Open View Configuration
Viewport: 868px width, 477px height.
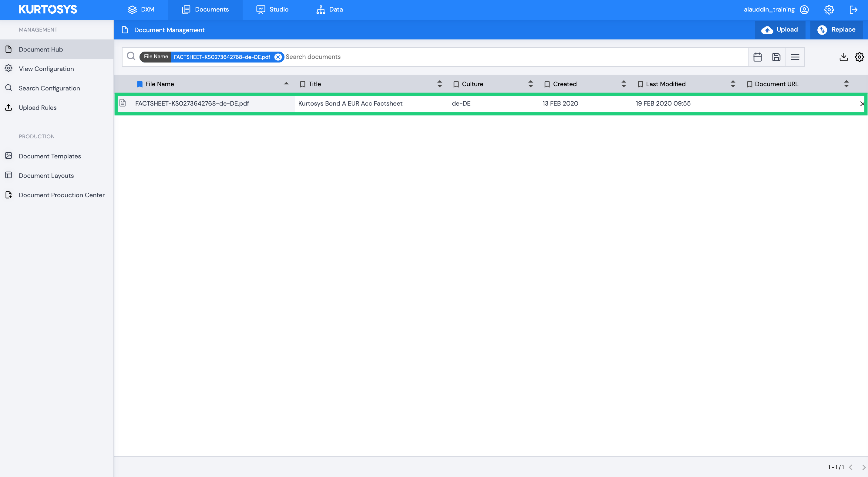pyautogui.click(x=57, y=69)
